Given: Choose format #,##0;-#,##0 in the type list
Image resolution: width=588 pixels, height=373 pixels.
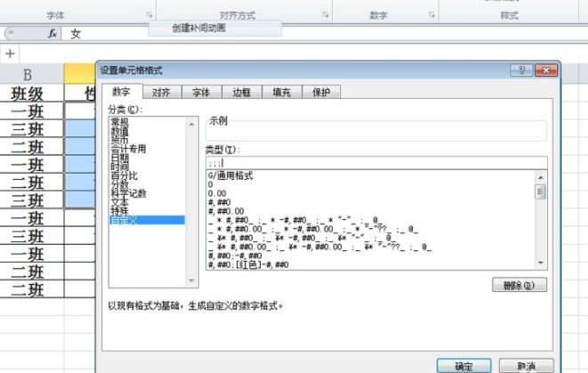Looking at the screenshot, I should click(235, 255).
